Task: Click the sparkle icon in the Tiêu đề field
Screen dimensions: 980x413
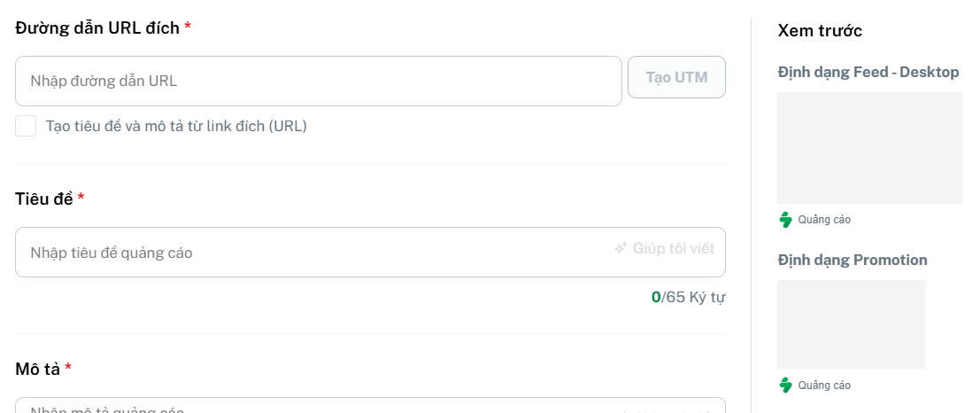Action: coord(620,248)
